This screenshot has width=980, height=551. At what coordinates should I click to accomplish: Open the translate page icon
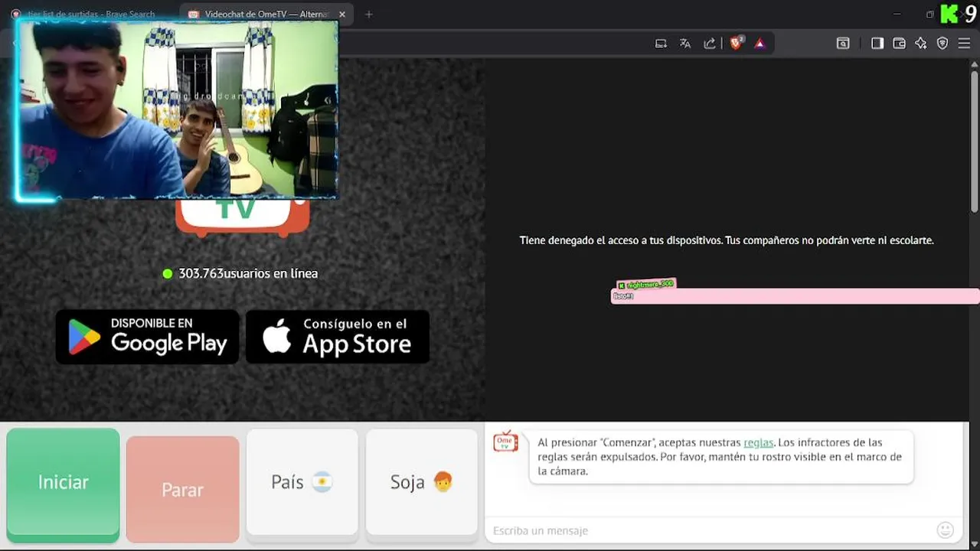(x=685, y=44)
